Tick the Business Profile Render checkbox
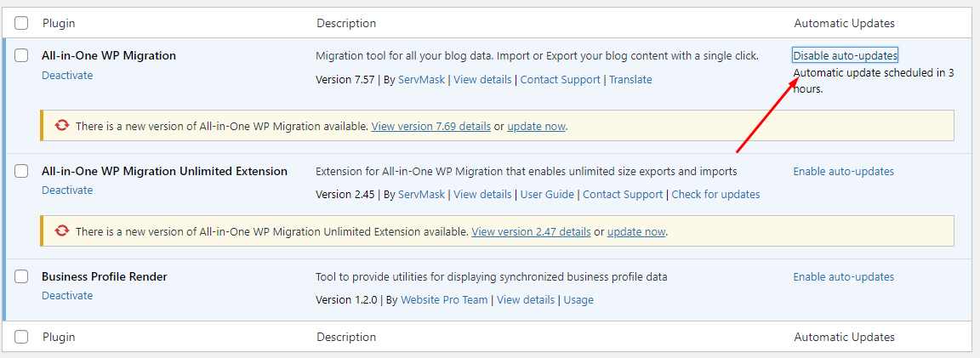 (22, 277)
